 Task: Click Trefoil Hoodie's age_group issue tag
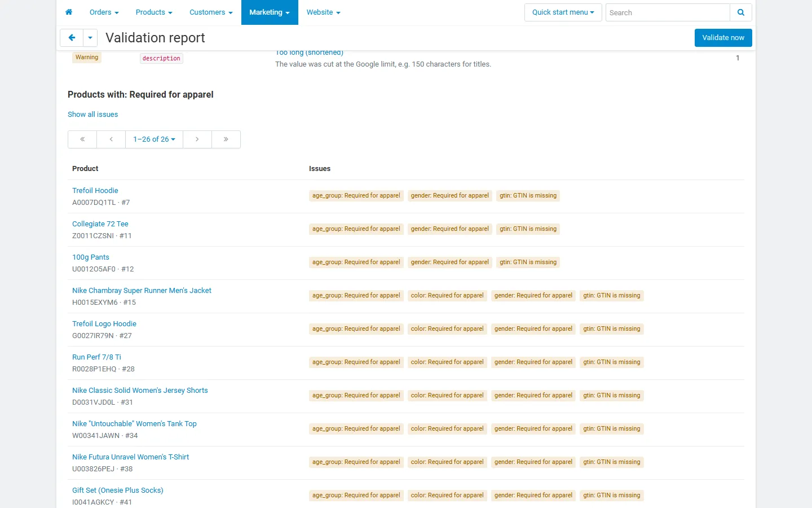[356, 196]
